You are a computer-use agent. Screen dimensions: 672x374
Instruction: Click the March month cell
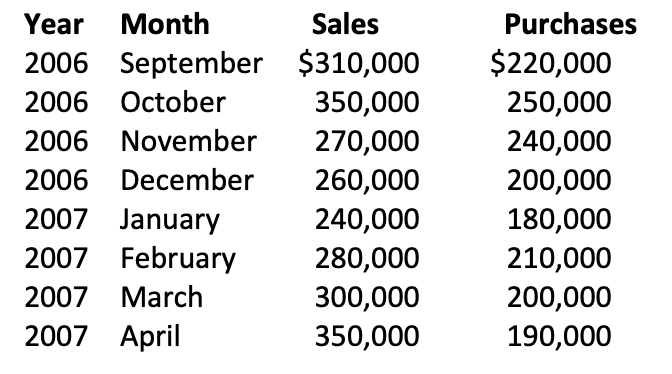tap(162, 297)
